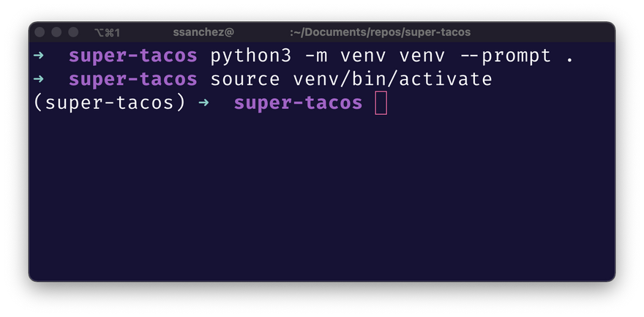The image size is (644, 317).
Task: Click the source word in the second command
Action: [x=245, y=79]
